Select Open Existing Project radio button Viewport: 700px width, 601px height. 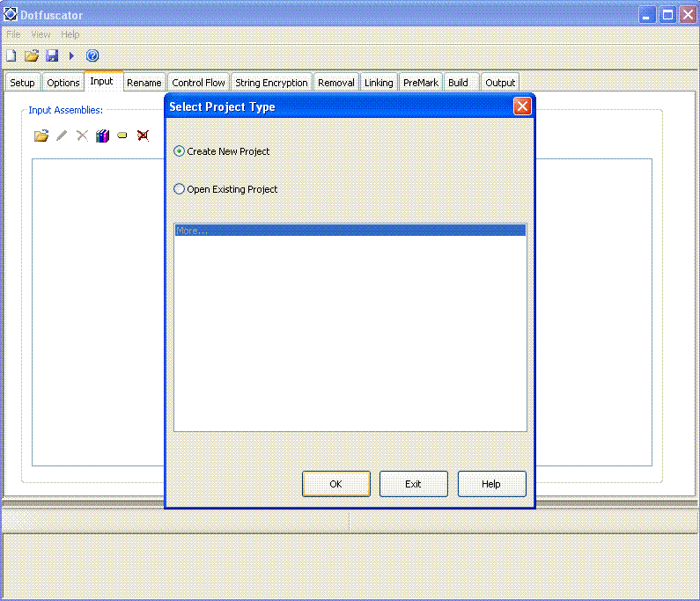click(x=179, y=189)
